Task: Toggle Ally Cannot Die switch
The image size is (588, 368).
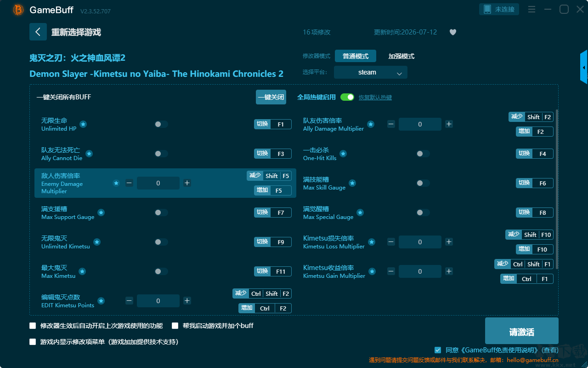Action: (x=161, y=154)
